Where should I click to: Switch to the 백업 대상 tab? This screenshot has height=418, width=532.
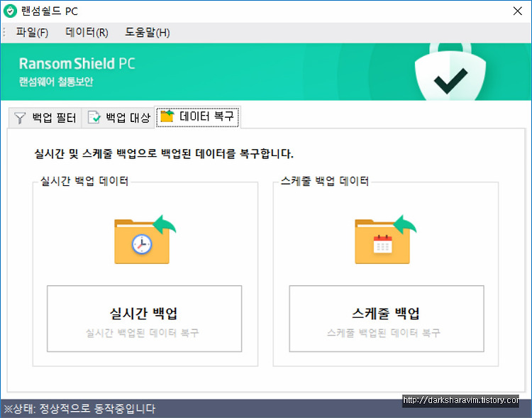pos(118,118)
